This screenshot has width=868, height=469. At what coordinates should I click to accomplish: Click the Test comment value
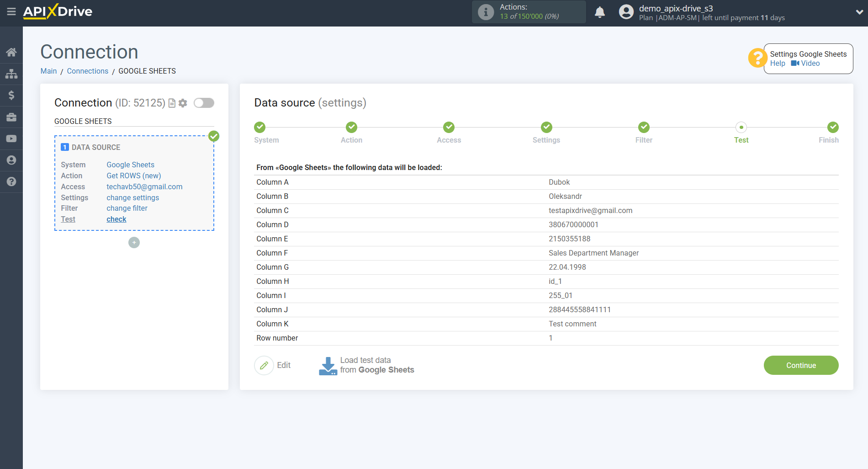click(x=572, y=324)
